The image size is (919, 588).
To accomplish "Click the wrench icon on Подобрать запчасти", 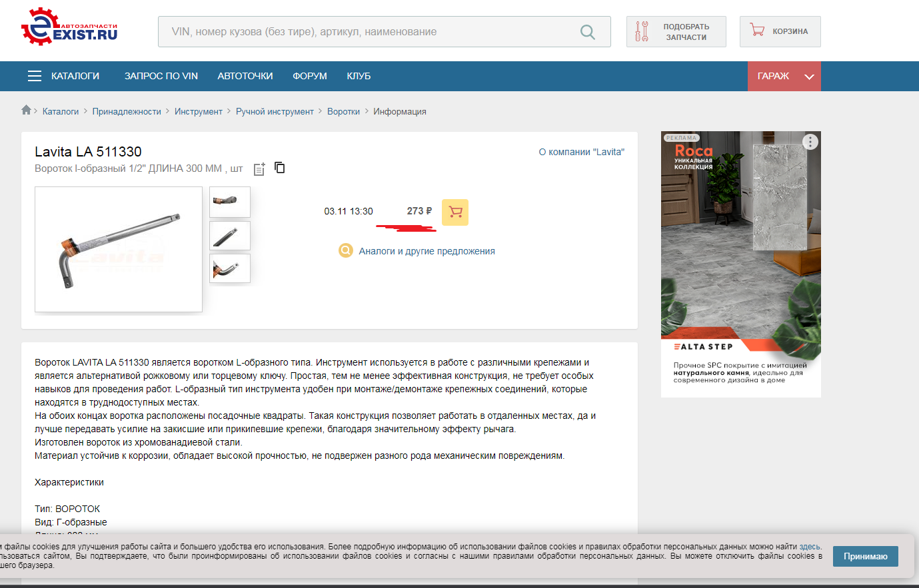I will pyautogui.click(x=641, y=31).
